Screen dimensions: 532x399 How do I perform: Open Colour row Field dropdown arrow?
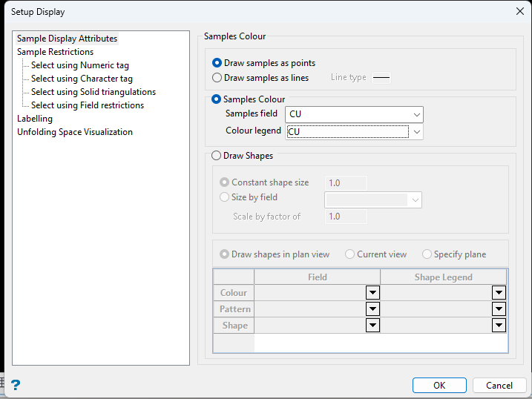tap(372, 292)
